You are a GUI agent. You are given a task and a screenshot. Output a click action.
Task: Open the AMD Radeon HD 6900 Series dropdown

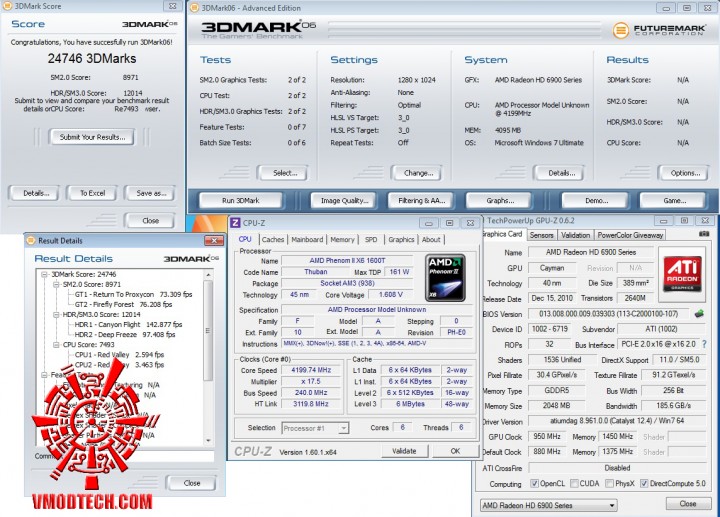coord(548,505)
